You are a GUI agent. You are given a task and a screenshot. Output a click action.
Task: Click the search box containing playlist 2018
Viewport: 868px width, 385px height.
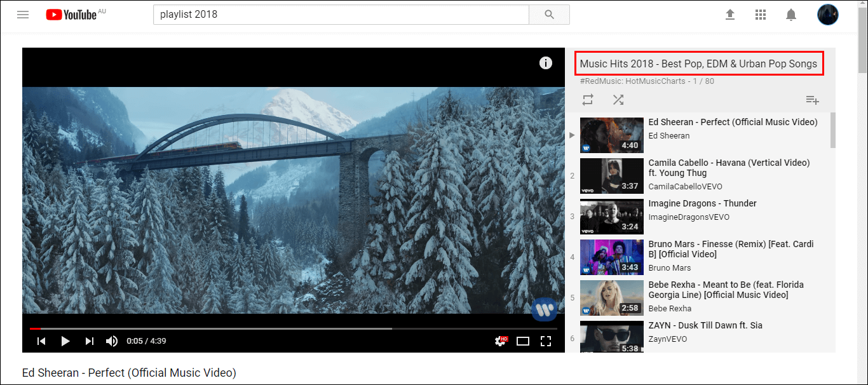341,15
